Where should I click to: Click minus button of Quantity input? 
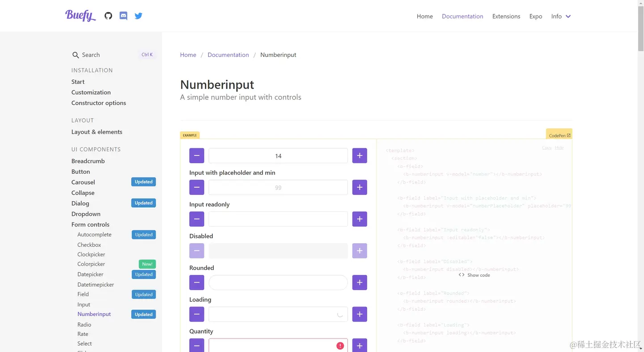tap(197, 345)
